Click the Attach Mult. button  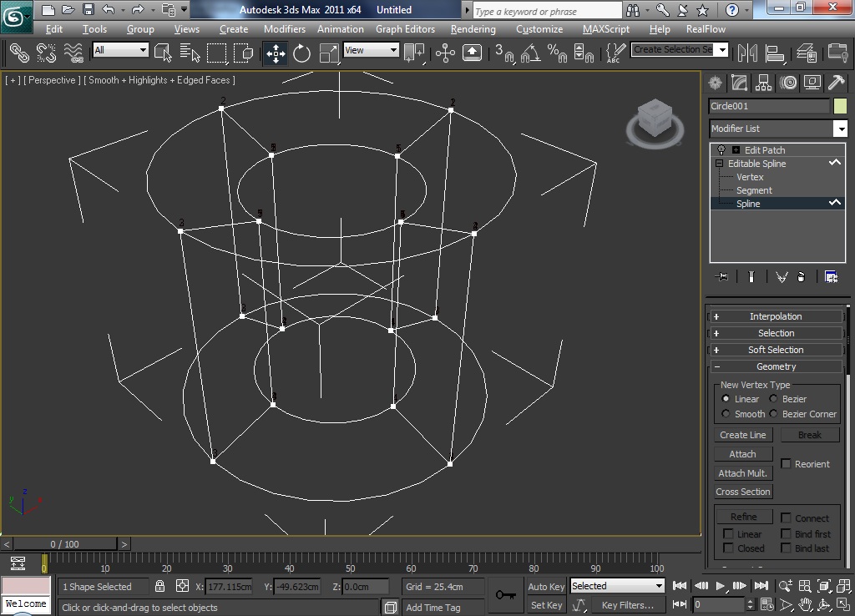tap(742, 473)
